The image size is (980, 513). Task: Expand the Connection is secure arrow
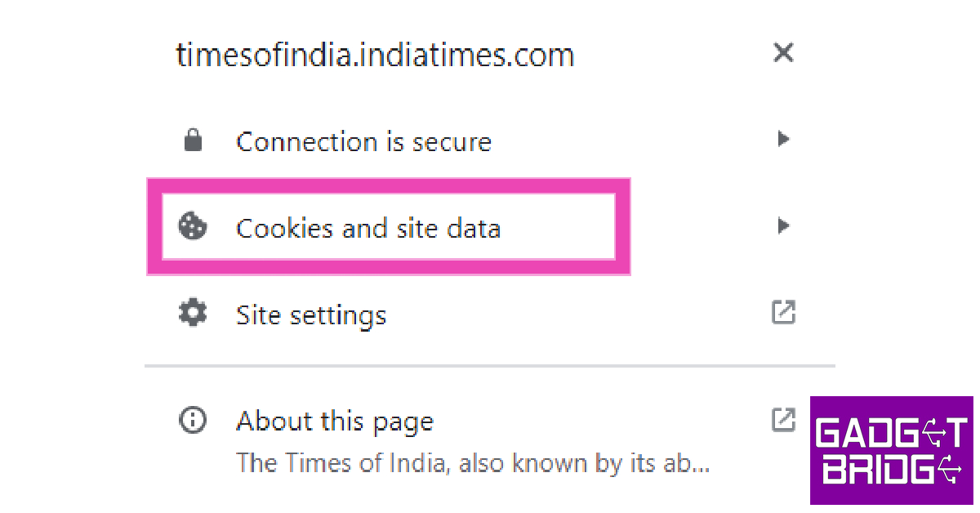coord(783,140)
